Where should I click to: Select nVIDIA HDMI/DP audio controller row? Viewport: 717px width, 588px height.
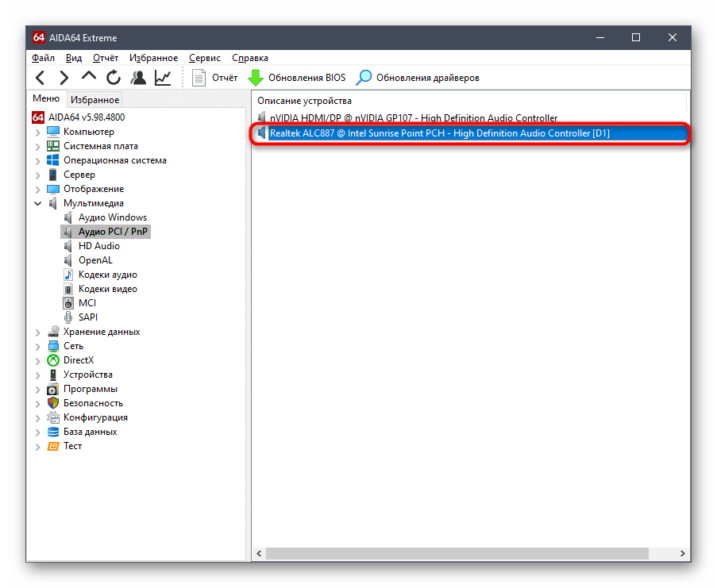coord(470,117)
